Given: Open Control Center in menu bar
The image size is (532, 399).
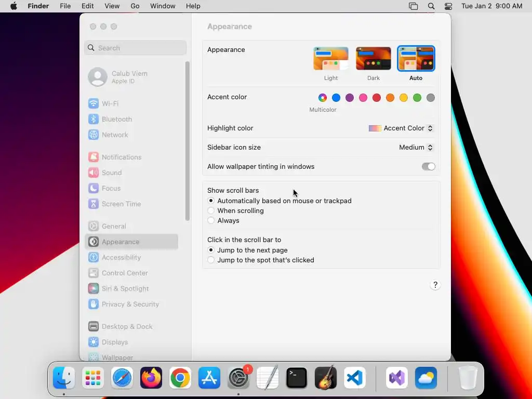Looking at the screenshot, I should (x=448, y=6).
